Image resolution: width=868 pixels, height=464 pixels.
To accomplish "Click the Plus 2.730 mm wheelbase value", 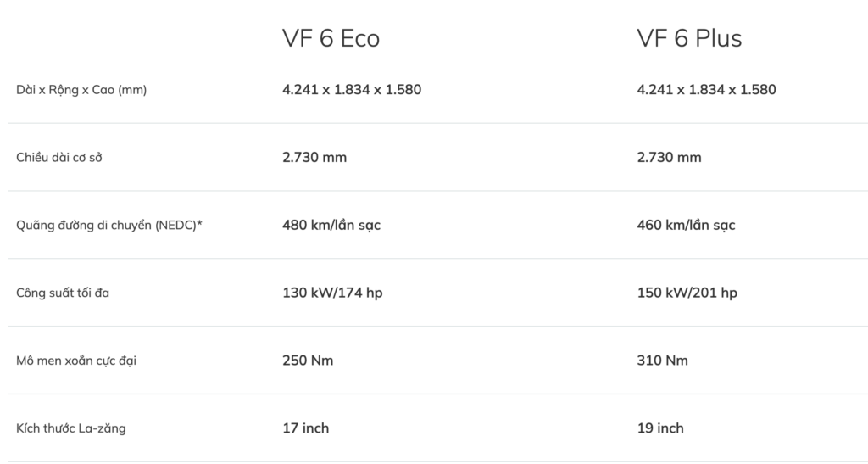I will pyautogui.click(x=669, y=157).
